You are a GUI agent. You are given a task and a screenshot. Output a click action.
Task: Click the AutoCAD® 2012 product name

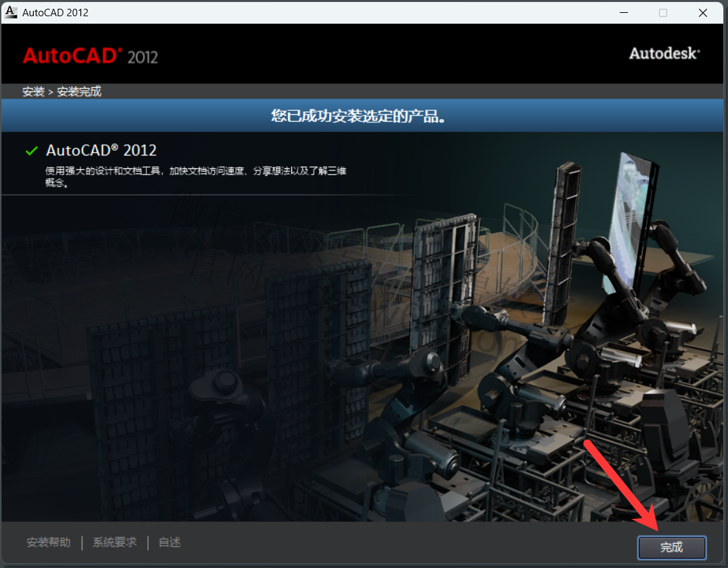coord(101,150)
